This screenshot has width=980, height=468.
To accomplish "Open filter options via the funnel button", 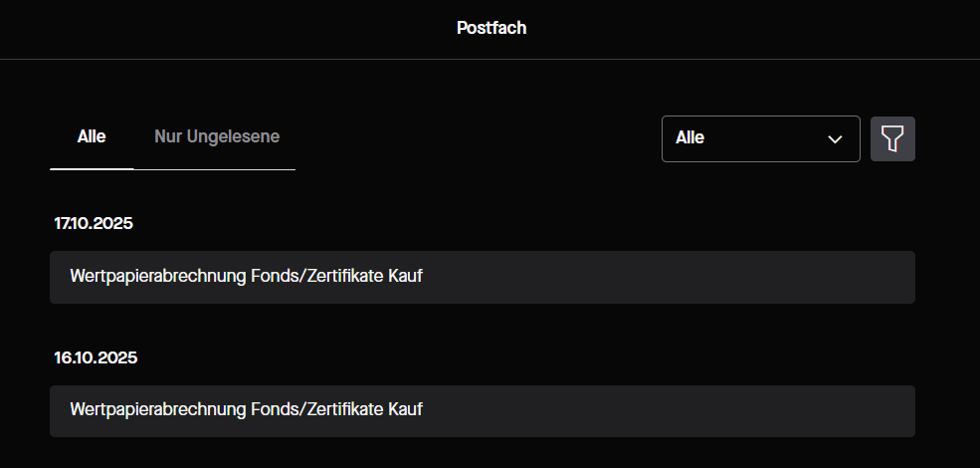I will click(x=892, y=138).
